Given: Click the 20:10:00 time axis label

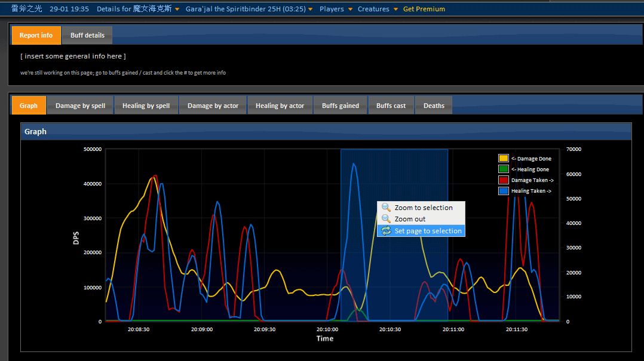Looking at the screenshot, I should 327,329.
